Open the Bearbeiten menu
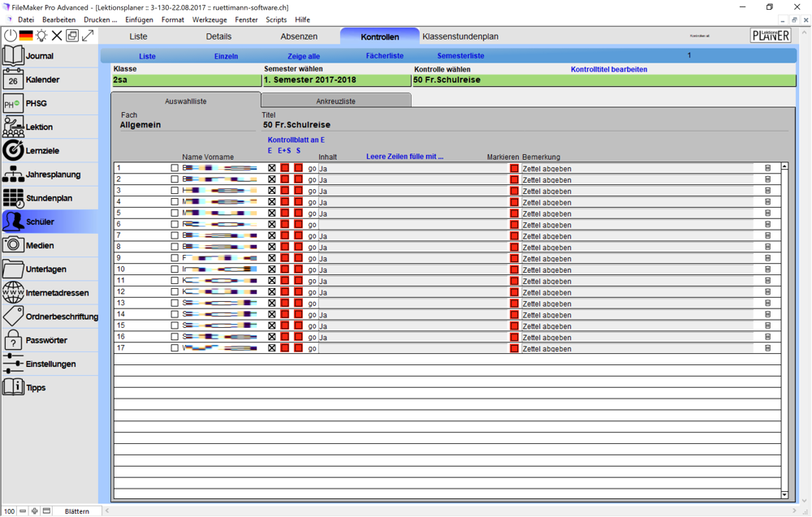 pyautogui.click(x=59, y=19)
